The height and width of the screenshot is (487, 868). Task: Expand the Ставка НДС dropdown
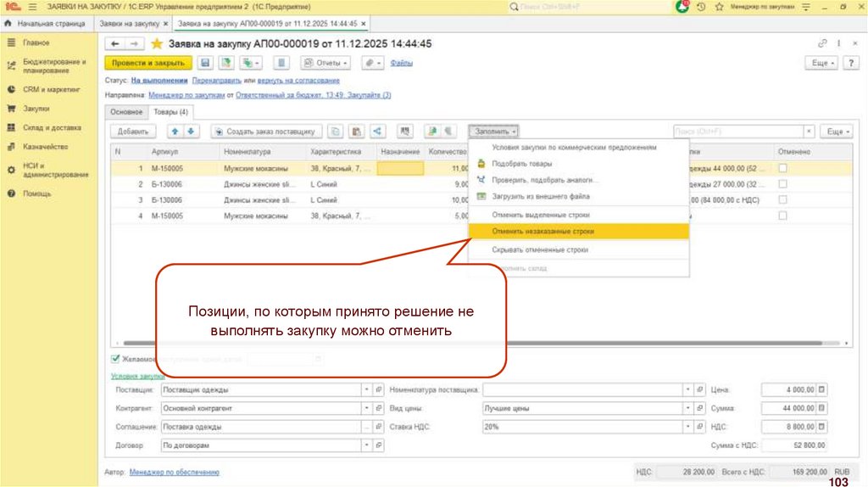(x=687, y=427)
